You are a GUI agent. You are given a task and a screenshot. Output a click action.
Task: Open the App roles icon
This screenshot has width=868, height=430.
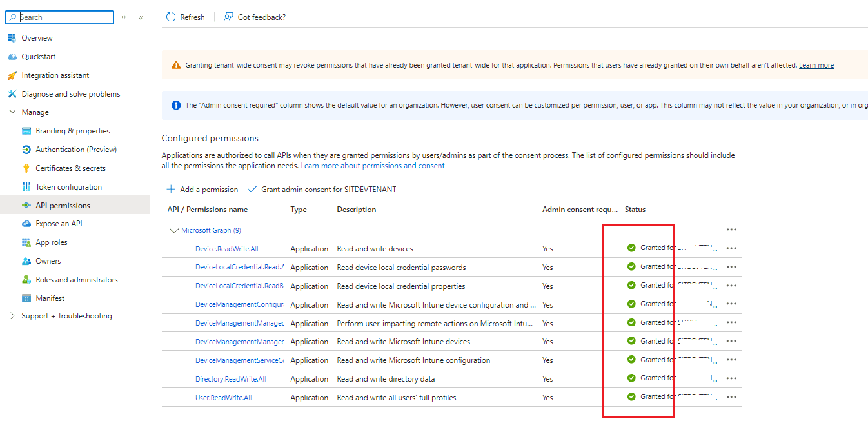click(26, 242)
